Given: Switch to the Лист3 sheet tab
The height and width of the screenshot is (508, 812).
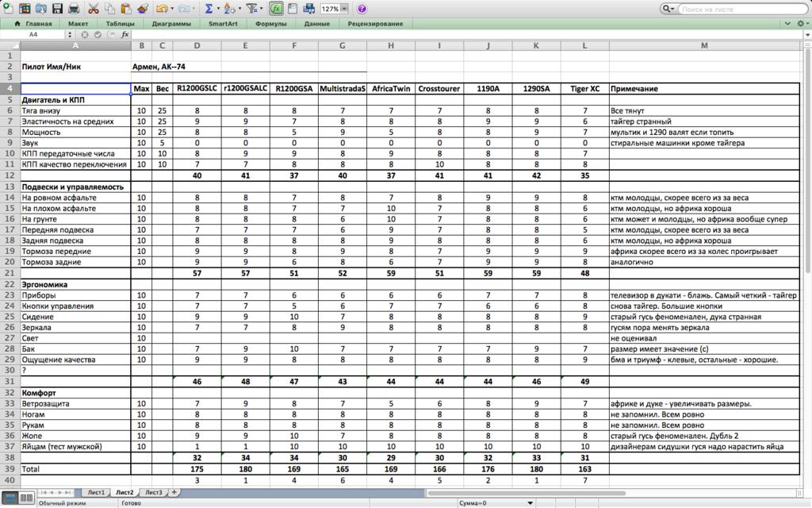Looking at the screenshot, I should tap(153, 492).
